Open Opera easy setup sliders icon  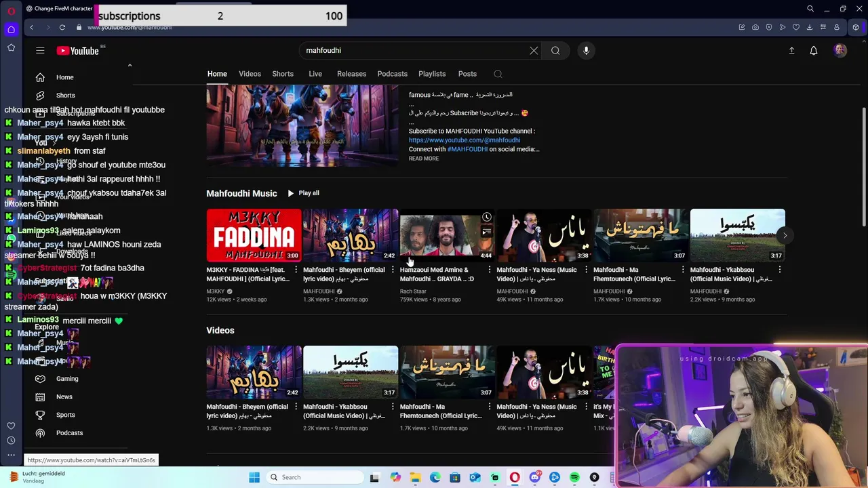[x=823, y=27]
